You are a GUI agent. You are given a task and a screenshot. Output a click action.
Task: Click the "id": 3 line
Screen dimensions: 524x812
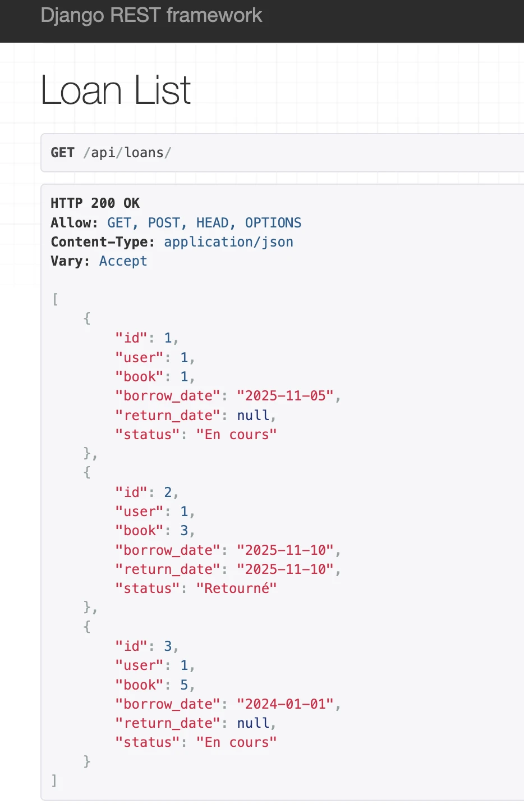pos(146,646)
